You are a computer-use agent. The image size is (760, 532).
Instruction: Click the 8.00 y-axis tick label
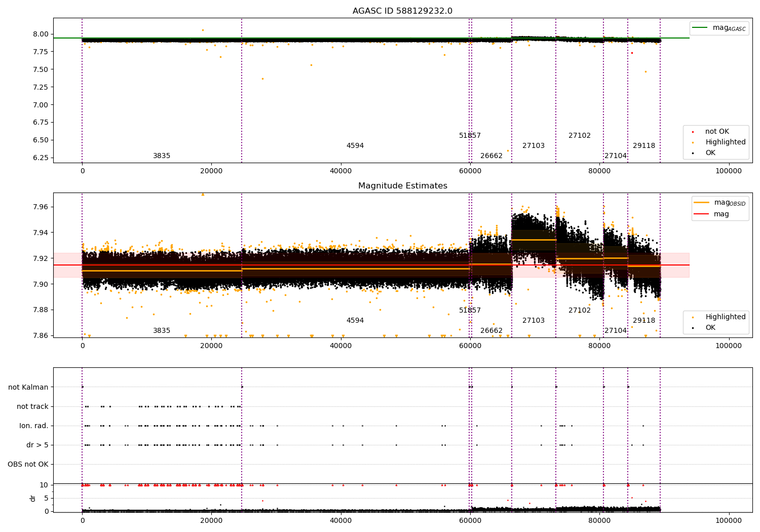pyautogui.click(x=41, y=34)
